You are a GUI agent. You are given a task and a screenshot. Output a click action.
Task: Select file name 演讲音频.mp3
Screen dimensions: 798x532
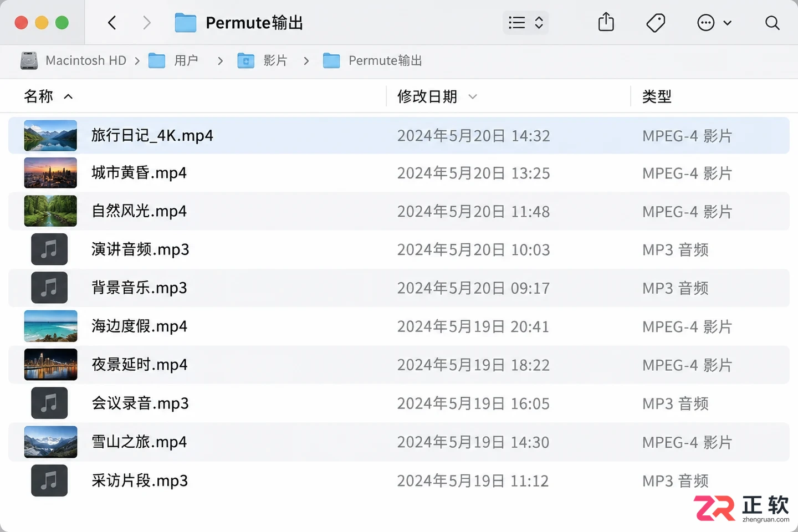(140, 249)
